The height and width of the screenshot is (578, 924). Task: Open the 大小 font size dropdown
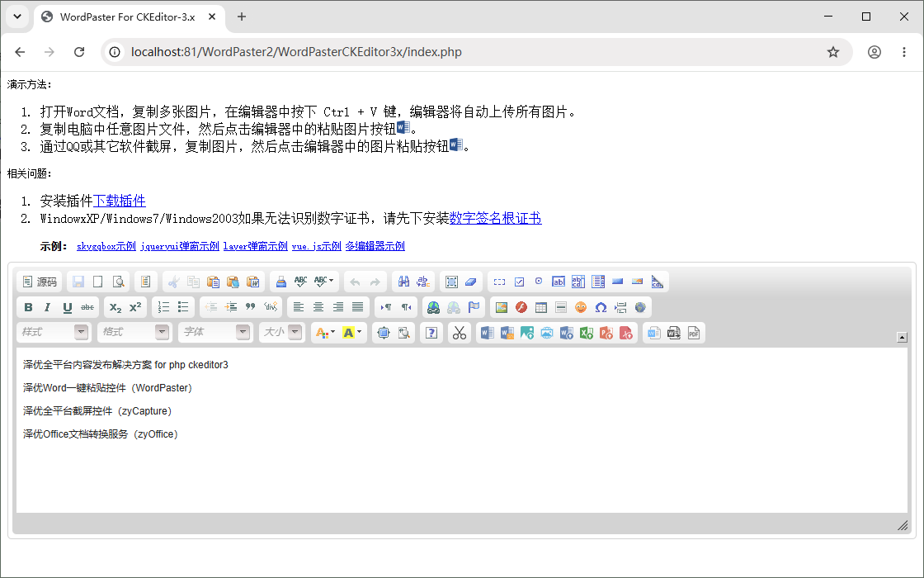281,333
